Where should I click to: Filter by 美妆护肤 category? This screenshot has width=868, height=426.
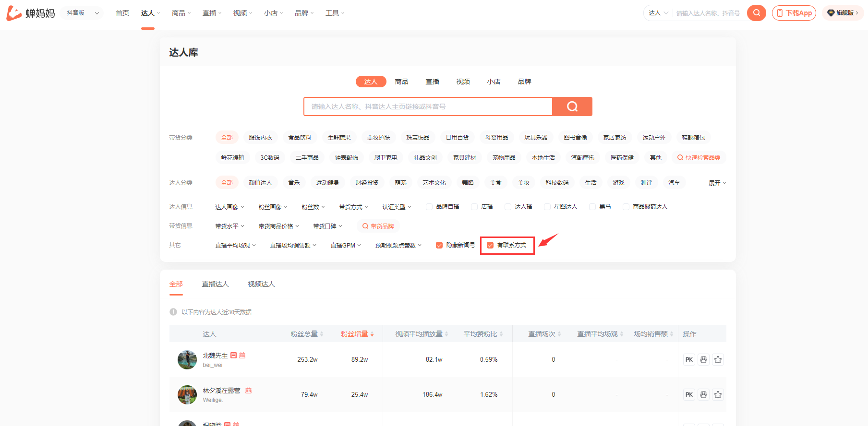pos(378,138)
